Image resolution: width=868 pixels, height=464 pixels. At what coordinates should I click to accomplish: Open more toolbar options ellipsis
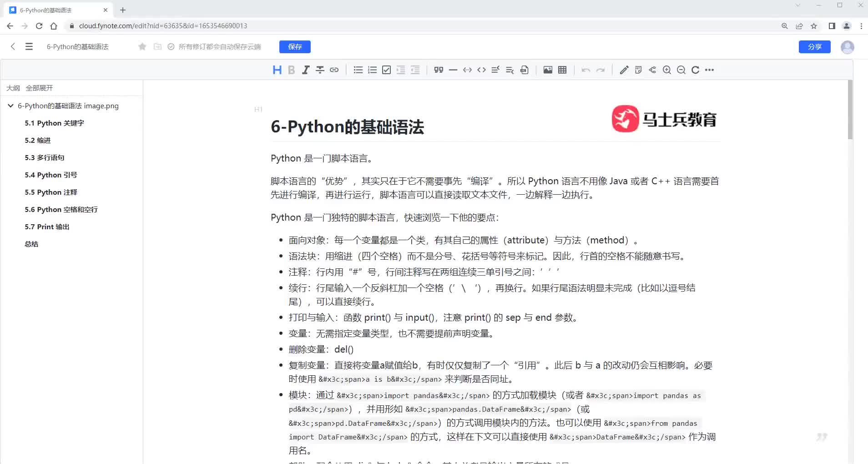(709, 70)
